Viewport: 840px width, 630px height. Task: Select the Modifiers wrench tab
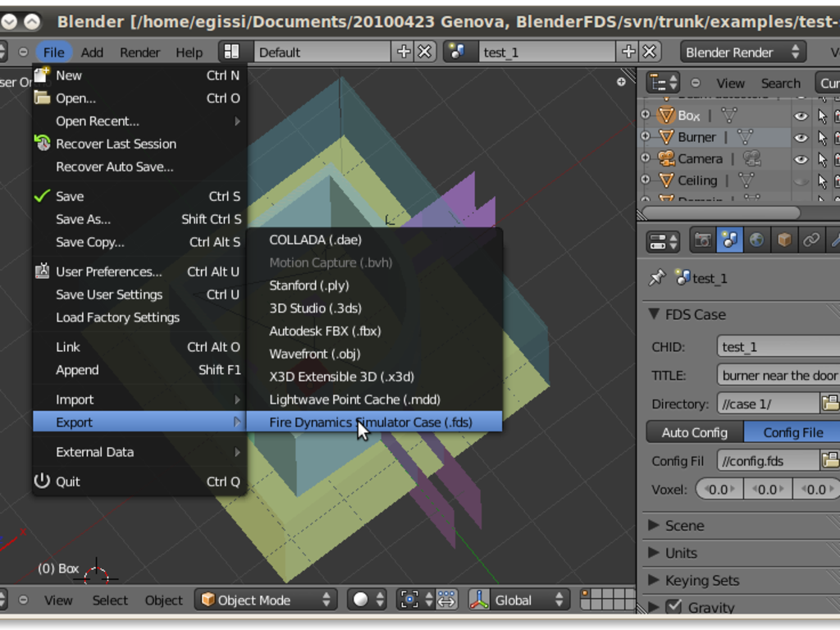835,240
